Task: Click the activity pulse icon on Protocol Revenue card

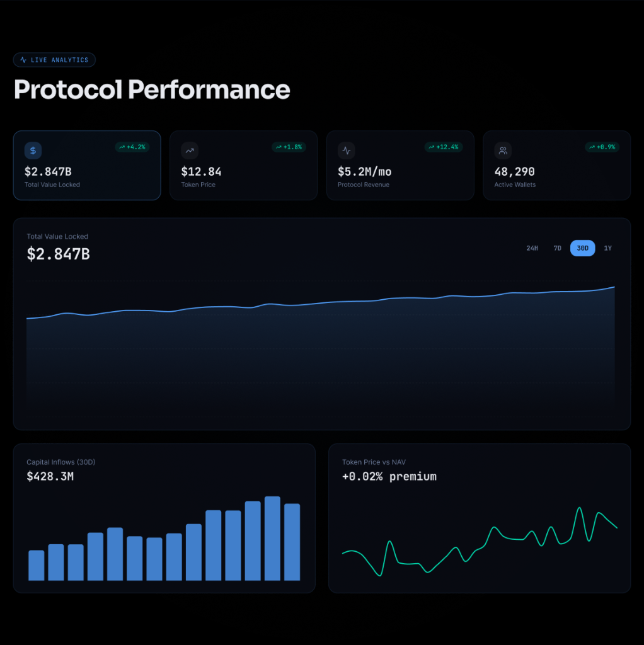Action: [347, 151]
